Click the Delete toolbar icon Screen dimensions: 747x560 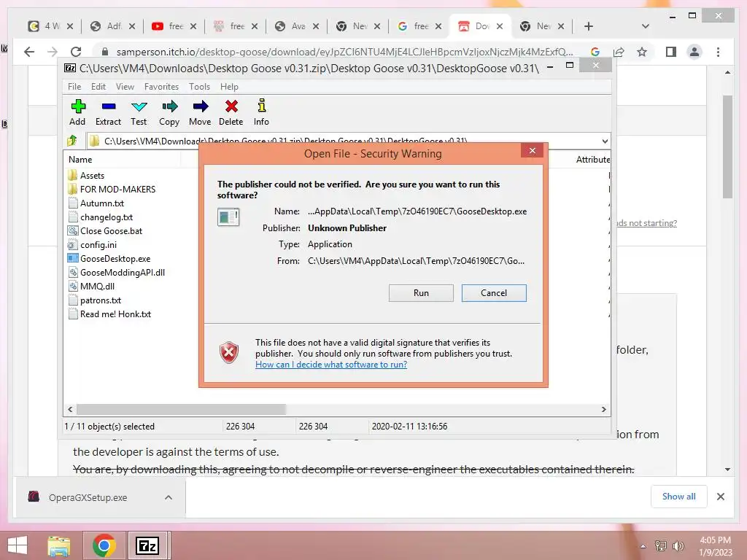pyautogui.click(x=231, y=112)
